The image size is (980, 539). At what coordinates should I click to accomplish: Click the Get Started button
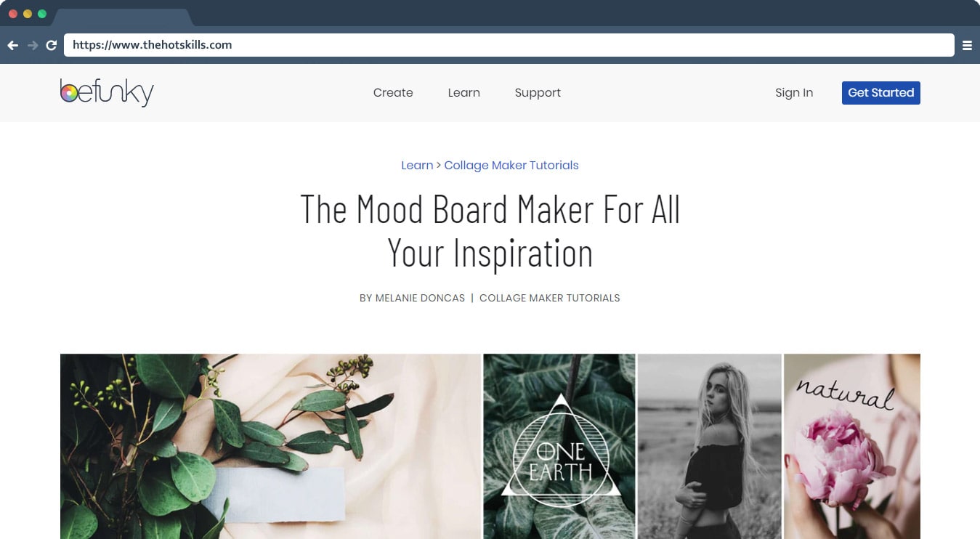click(881, 92)
